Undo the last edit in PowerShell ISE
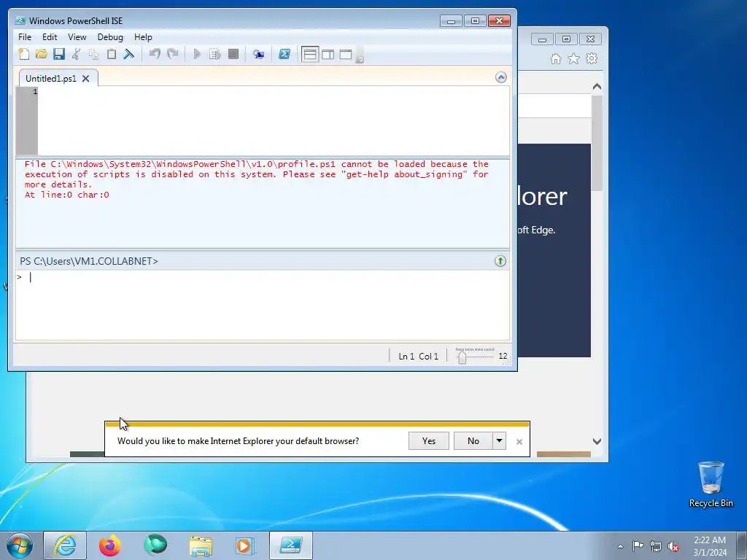Image resolution: width=747 pixels, height=560 pixels. tap(155, 54)
